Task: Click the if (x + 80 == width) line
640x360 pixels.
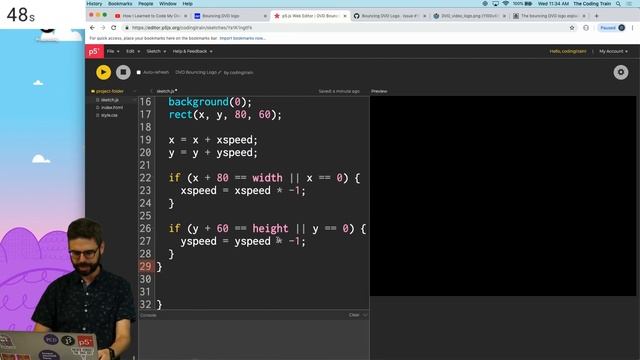Action: pyautogui.click(x=264, y=178)
